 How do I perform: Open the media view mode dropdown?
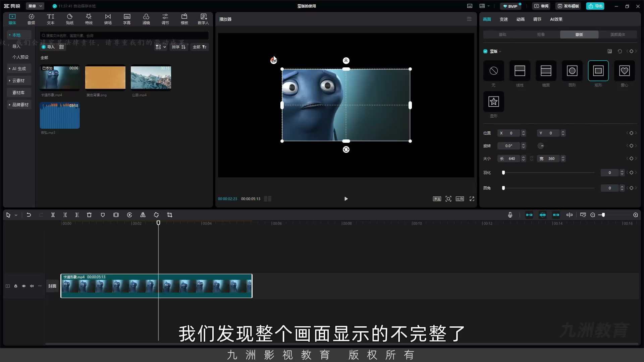[x=161, y=47]
